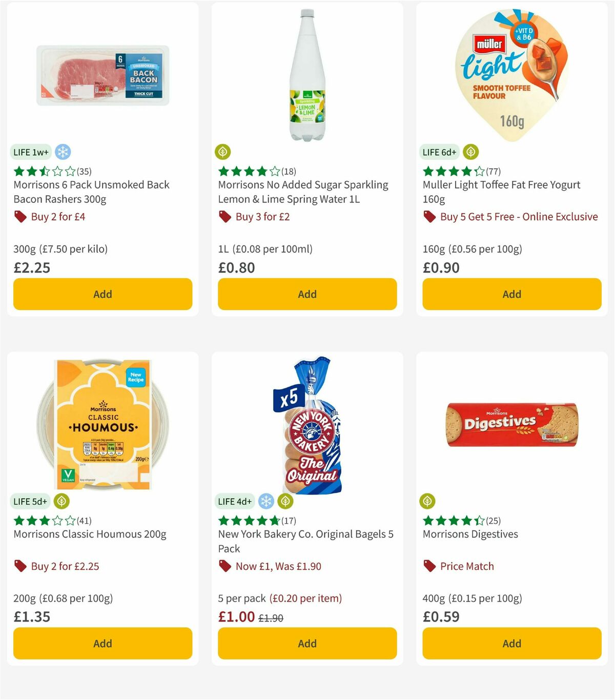Click the red offer tag icon beside Buy 2 for £4
615x700 pixels.
point(20,216)
